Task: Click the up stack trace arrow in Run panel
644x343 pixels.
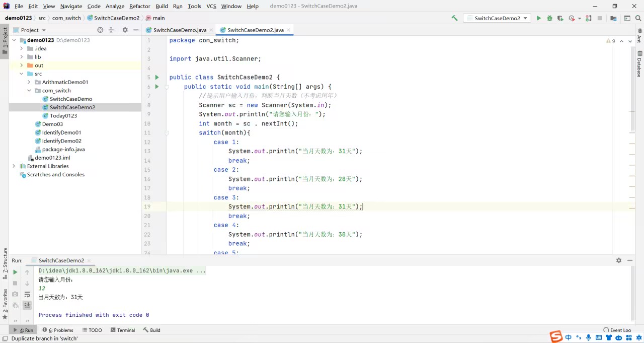Action: tap(27, 272)
